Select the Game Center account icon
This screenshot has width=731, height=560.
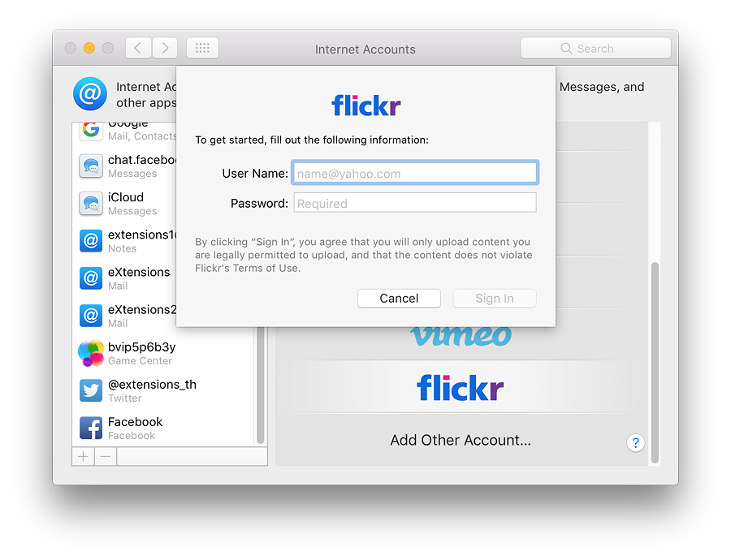pyautogui.click(x=91, y=353)
